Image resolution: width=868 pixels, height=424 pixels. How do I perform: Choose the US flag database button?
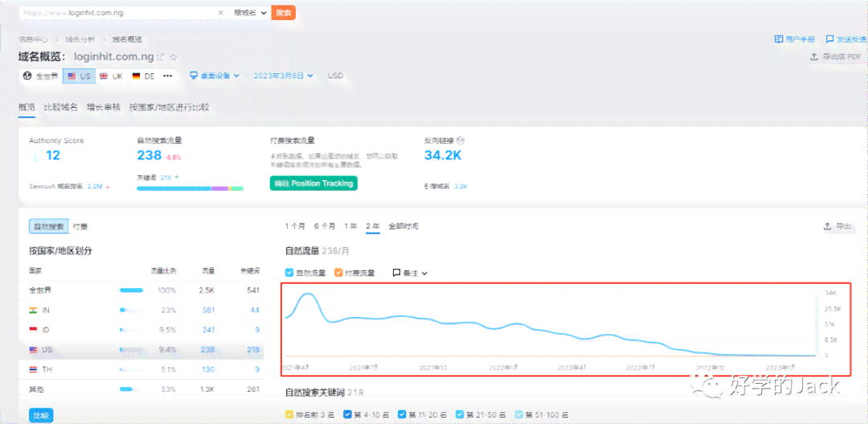tap(79, 76)
